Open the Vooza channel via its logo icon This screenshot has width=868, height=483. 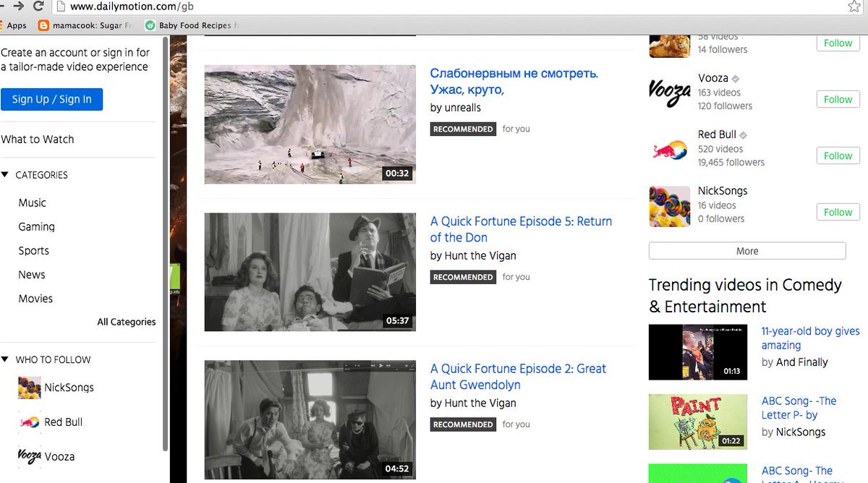point(668,92)
